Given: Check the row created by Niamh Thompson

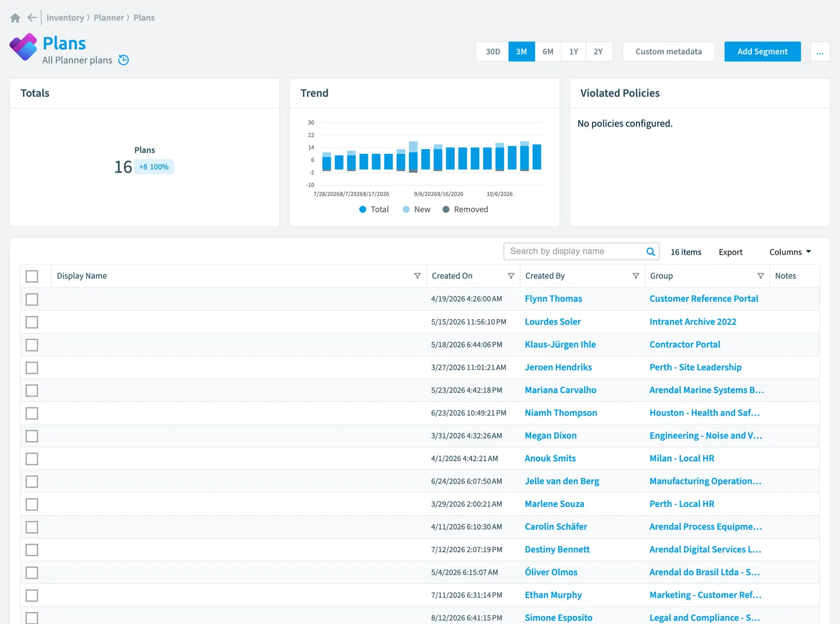Looking at the screenshot, I should [32, 413].
